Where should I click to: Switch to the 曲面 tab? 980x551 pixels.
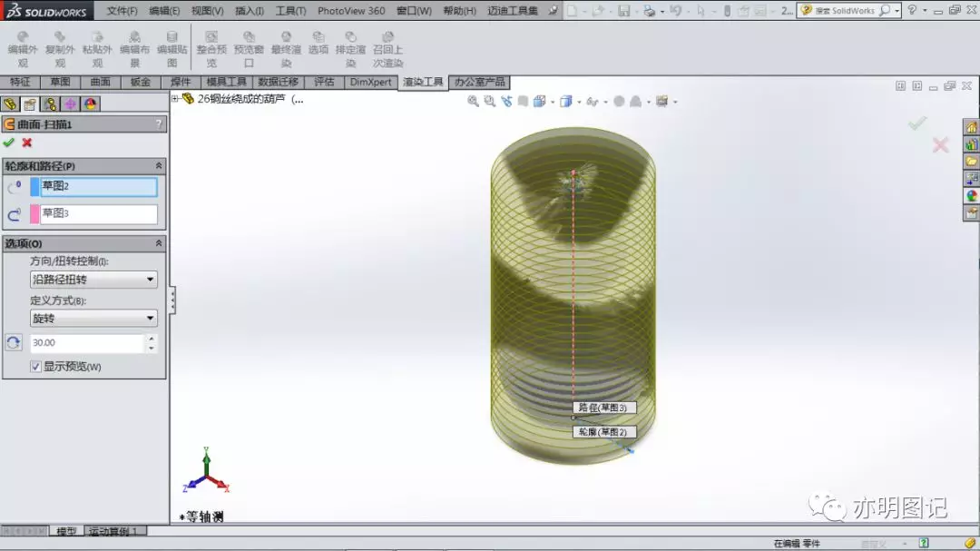100,82
